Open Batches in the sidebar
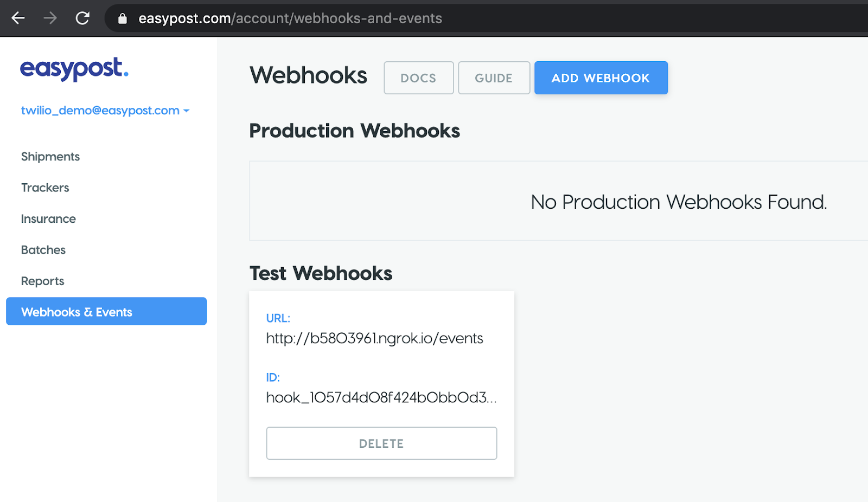This screenshot has height=502, width=868. coord(43,250)
